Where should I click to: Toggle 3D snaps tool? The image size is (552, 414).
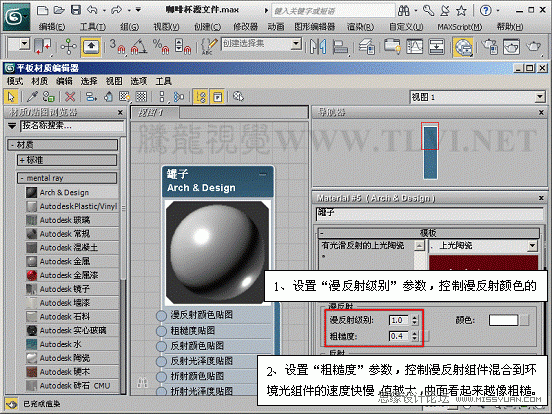click(118, 46)
